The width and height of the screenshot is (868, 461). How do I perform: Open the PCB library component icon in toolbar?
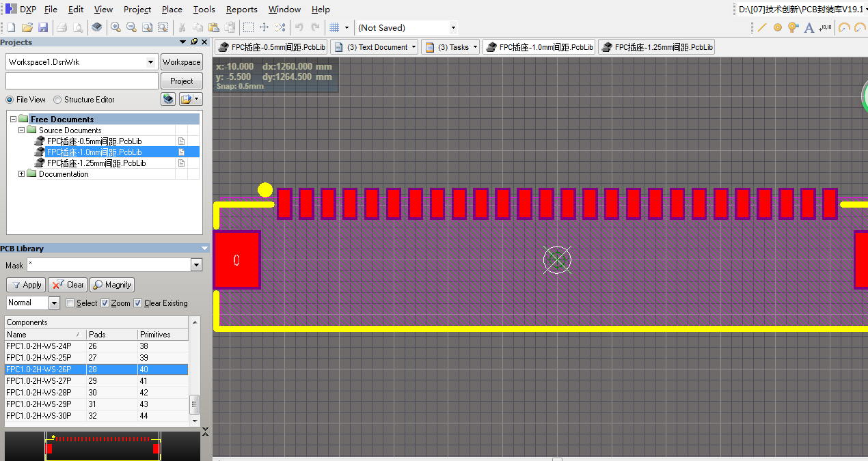[x=97, y=27]
